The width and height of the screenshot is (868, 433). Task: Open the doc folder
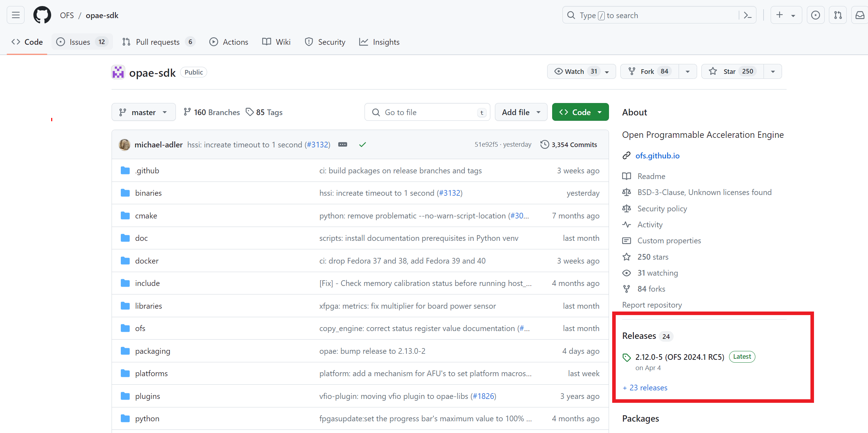141,238
